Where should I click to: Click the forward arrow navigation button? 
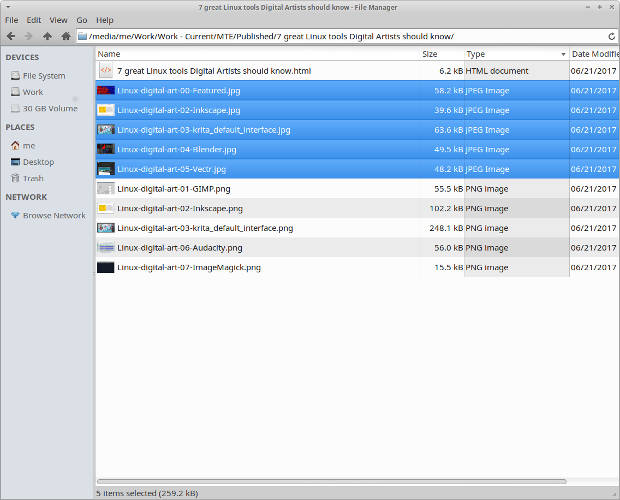28,36
